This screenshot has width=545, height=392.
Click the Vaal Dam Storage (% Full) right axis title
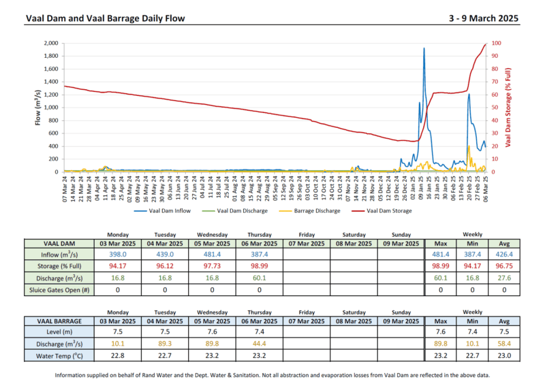(508, 107)
